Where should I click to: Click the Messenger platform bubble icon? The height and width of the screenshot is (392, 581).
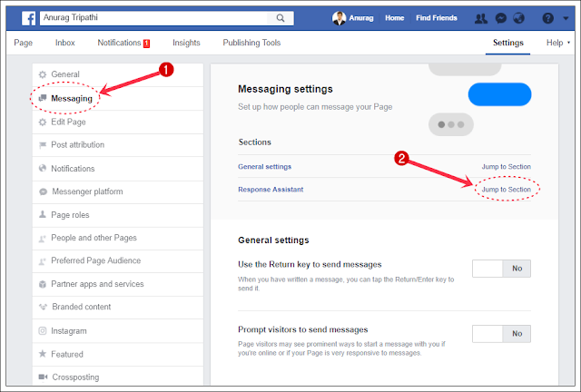43,191
